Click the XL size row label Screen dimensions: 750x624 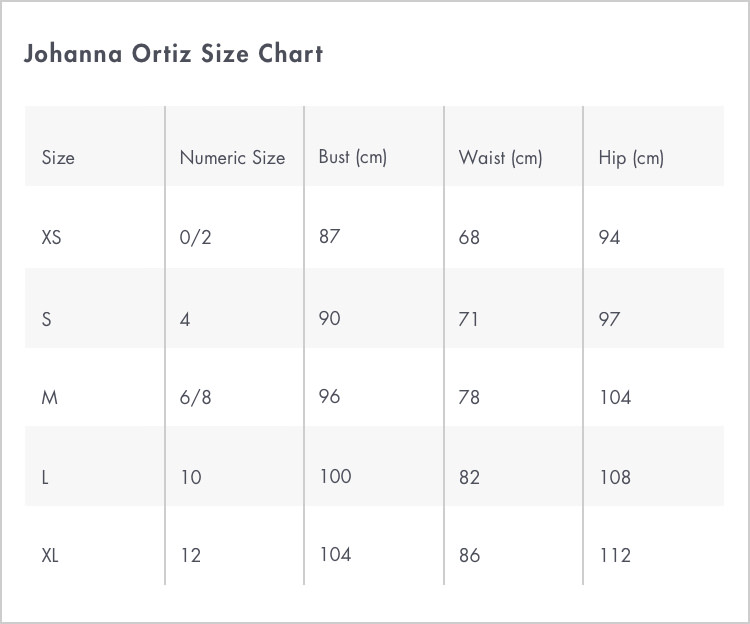(x=50, y=555)
